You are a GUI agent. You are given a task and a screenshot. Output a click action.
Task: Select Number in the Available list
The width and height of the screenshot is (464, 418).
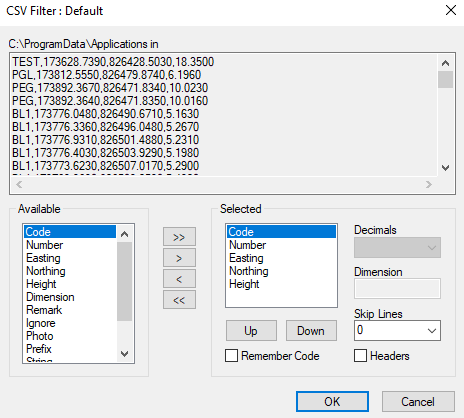[x=70, y=245]
